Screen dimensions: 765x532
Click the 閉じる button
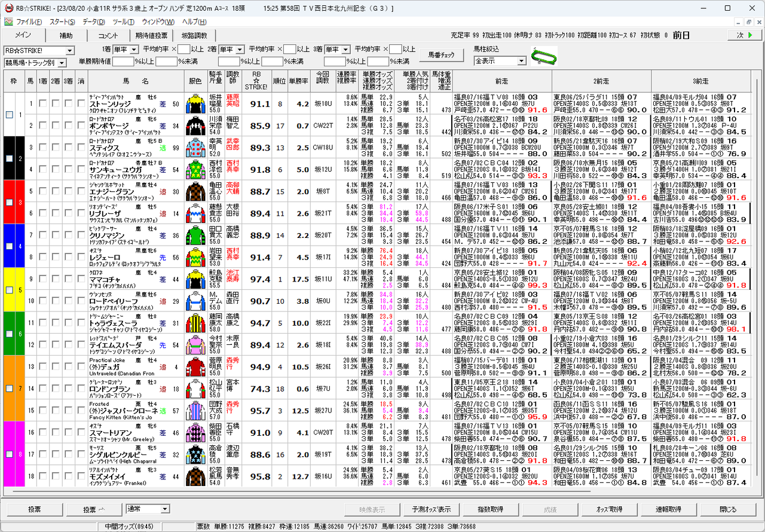(728, 509)
